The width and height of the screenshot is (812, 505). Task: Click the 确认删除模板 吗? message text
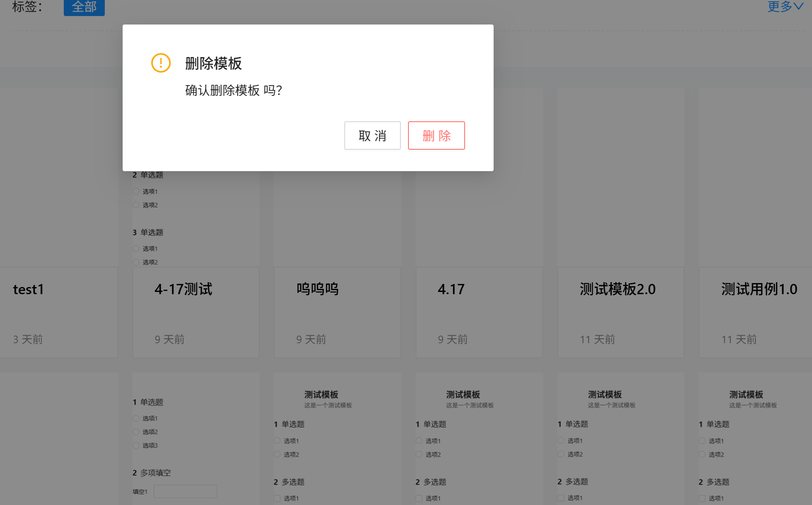pyautogui.click(x=234, y=90)
